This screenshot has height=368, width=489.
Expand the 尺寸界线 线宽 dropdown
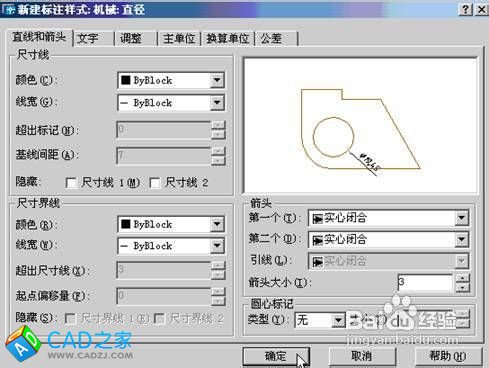(217, 246)
